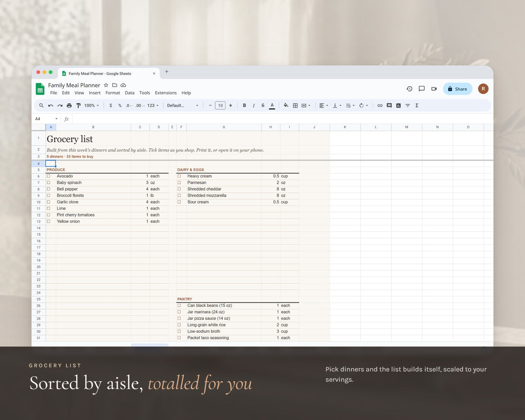The height and width of the screenshot is (420, 525).
Task: Tick the Sour cream checkbox
Action: [179, 202]
